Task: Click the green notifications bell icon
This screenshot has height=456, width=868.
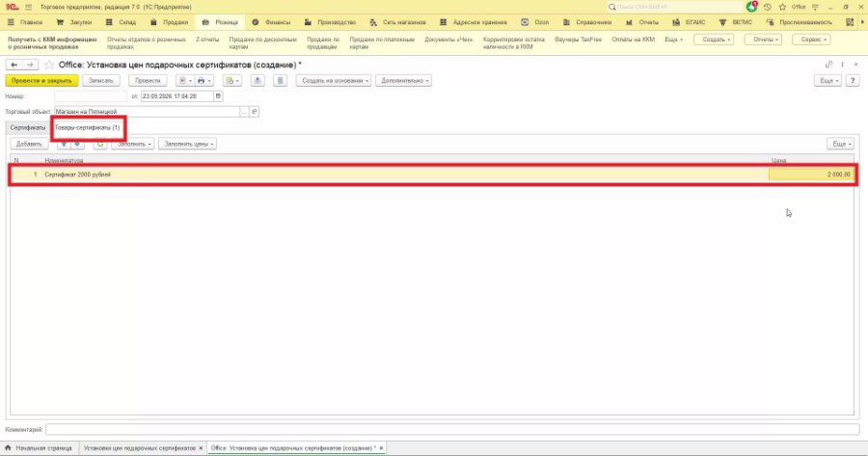Action: pyautogui.click(x=751, y=7)
